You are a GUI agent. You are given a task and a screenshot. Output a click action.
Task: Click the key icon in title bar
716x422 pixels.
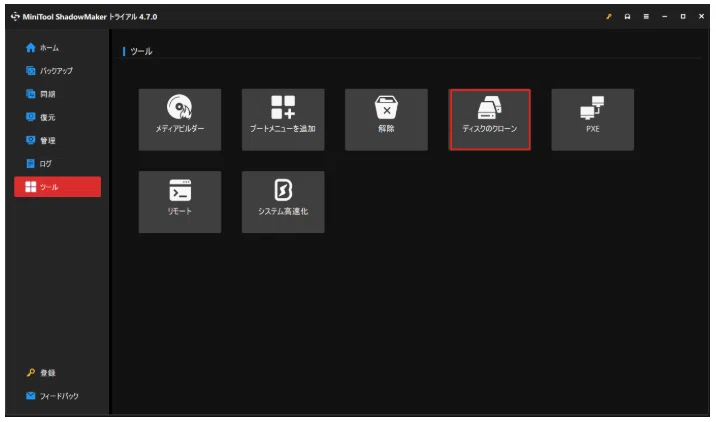point(608,16)
